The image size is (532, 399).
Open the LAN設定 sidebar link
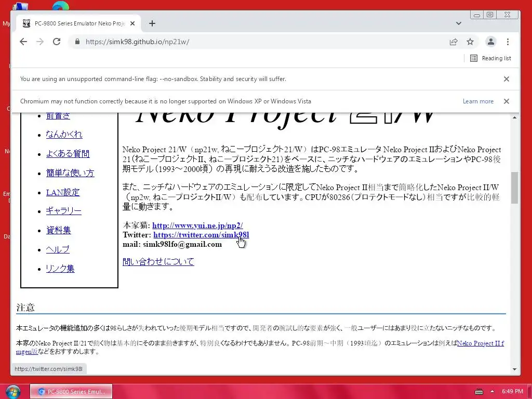click(63, 192)
